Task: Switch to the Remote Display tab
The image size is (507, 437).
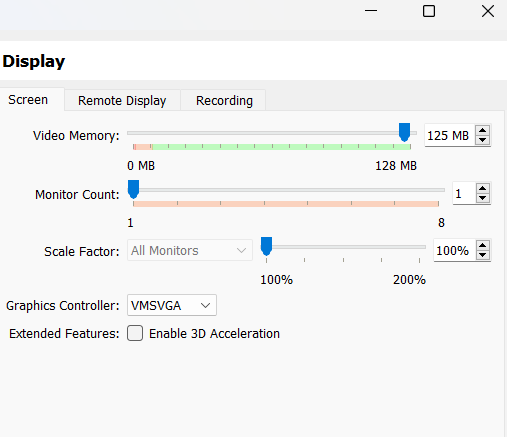Action: point(122,100)
